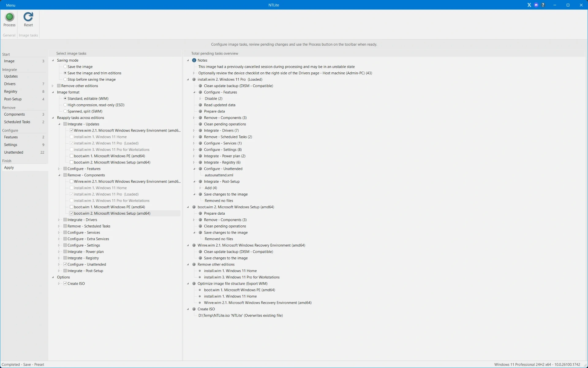The image size is (588, 368).
Task: Collapse the Image format group
Action: tap(53, 92)
